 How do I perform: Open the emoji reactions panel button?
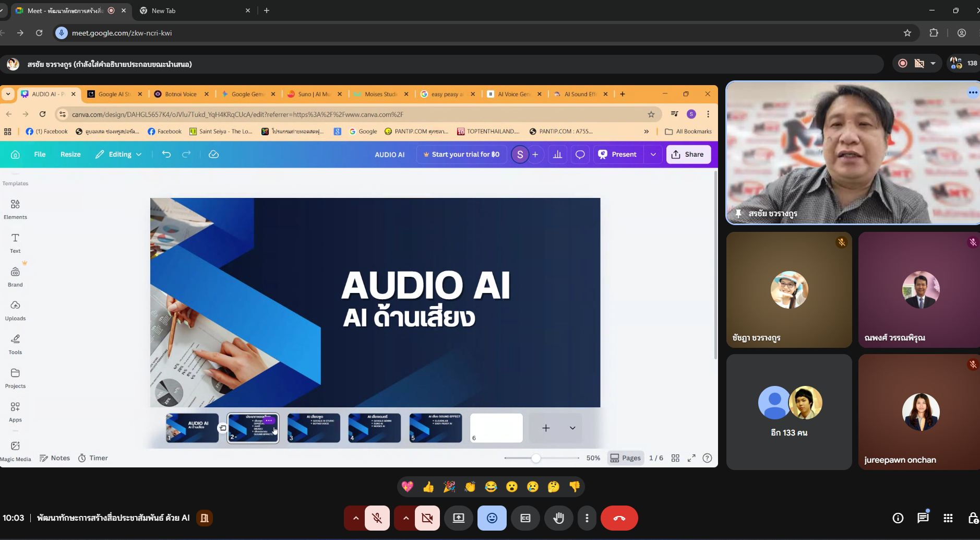(x=492, y=518)
